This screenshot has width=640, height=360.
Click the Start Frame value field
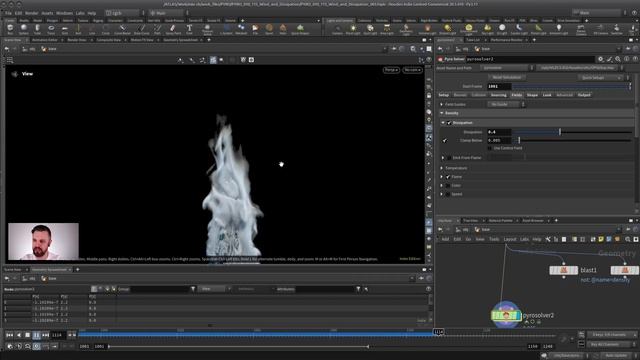pyautogui.click(x=499, y=87)
